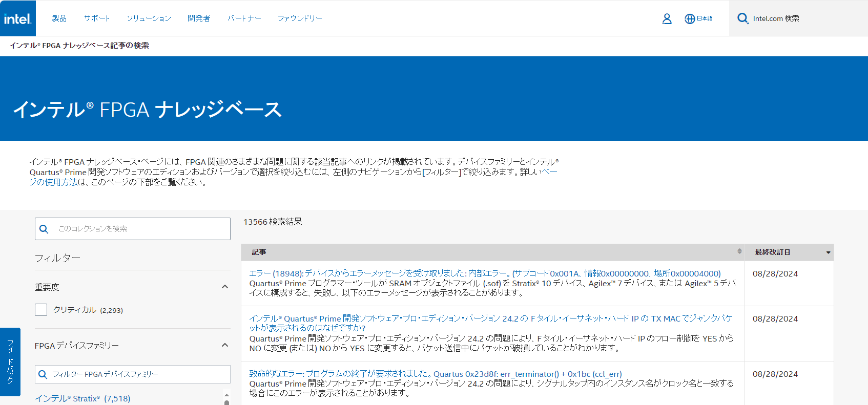Click the date of the err_terminator row
Image resolution: width=868 pixels, height=405 pixels.
(775, 374)
